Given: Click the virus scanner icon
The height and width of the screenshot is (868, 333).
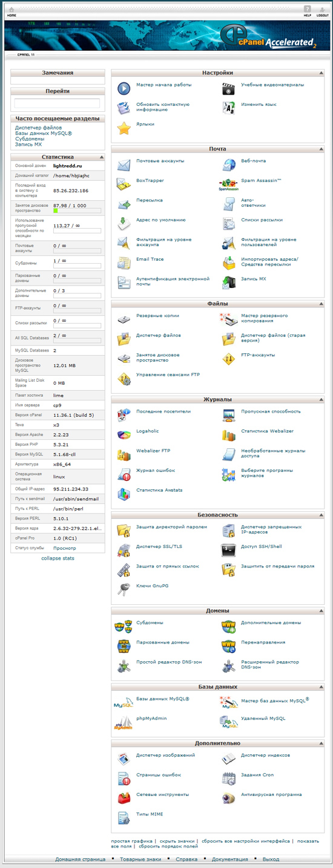Looking at the screenshot, I should click(x=228, y=798).
